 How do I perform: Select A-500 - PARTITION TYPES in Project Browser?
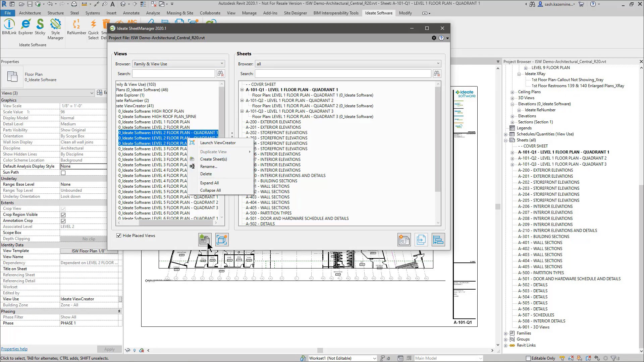click(541, 273)
